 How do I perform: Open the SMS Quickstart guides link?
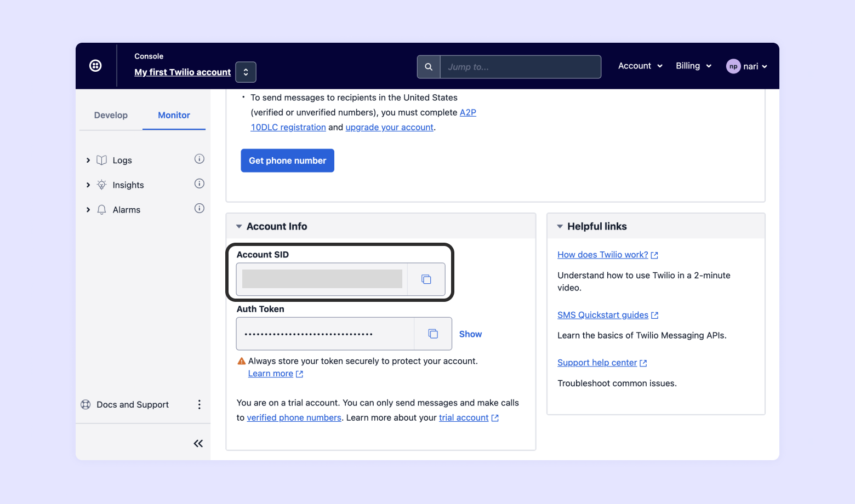click(603, 315)
